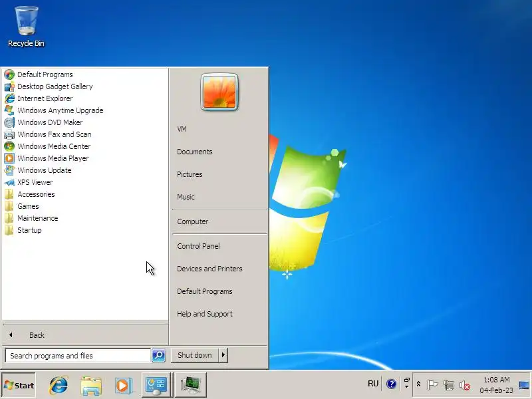The height and width of the screenshot is (399, 532).
Task: Select the Windows Anytime Upgrade label
Action: point(61,110)
